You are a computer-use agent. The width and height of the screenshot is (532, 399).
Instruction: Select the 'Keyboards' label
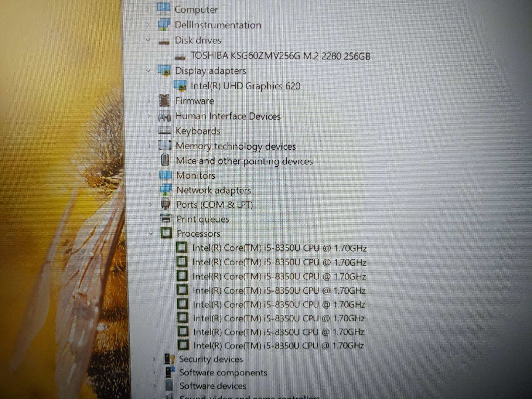click(x=198, y=131)
